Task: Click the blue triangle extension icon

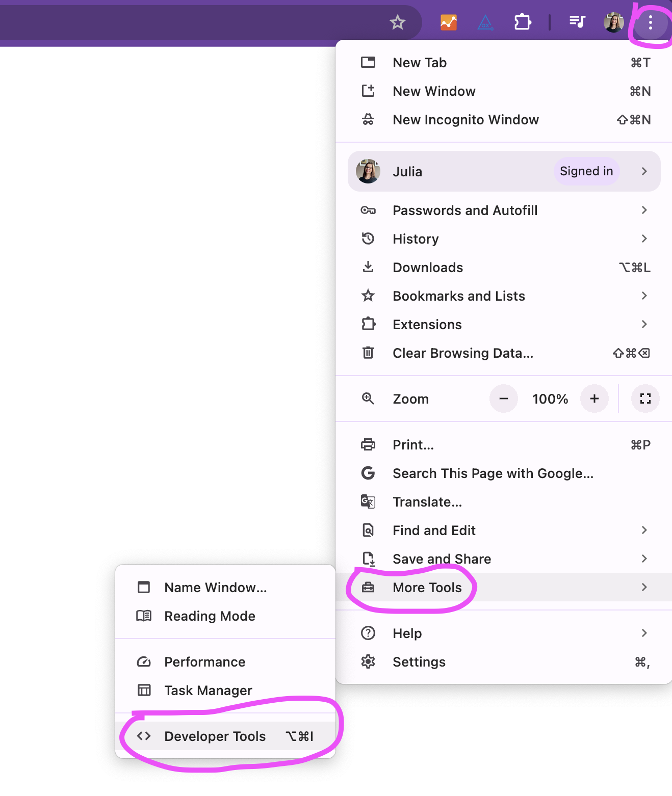Action: (485, 22)
